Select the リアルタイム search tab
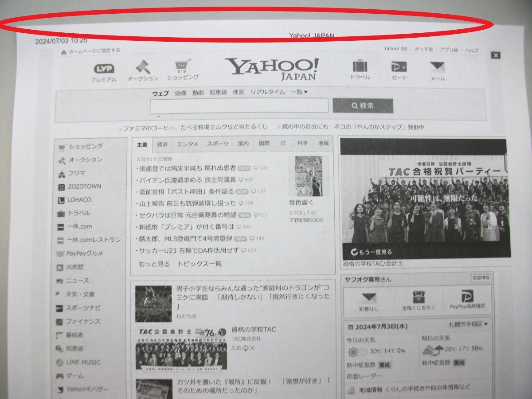Image resolution: width=532 pixels, height=399 pixels. pos(268,92)
